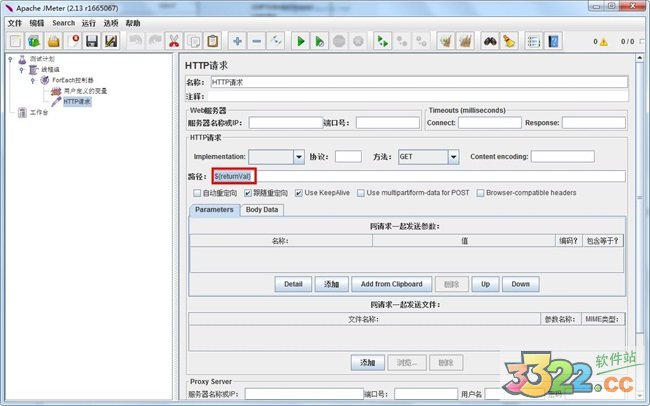
Task: Open the Help question mark icon
Action: (553, 41)
